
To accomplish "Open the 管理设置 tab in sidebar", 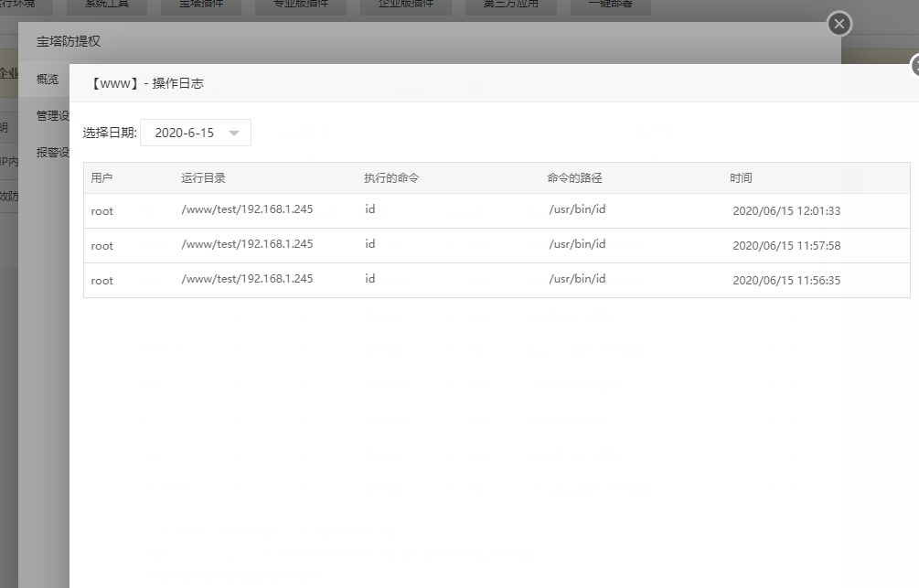I will pos(53,115).
